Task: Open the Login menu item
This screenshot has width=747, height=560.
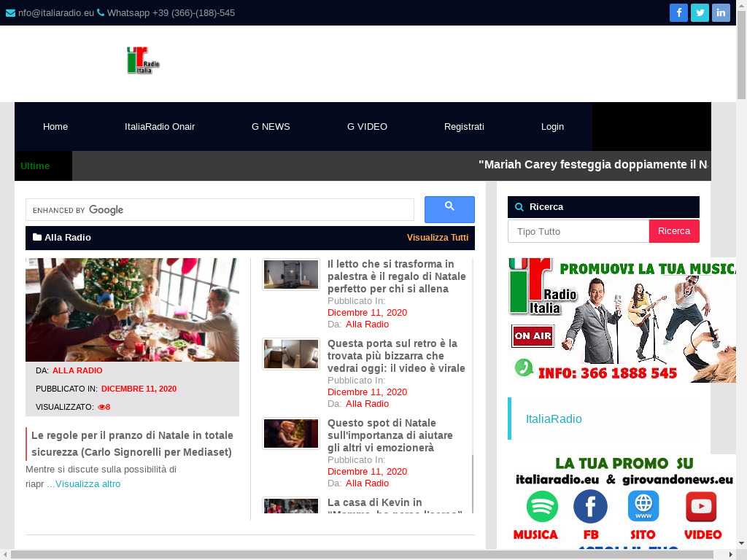Action: (x=552, y=126)
